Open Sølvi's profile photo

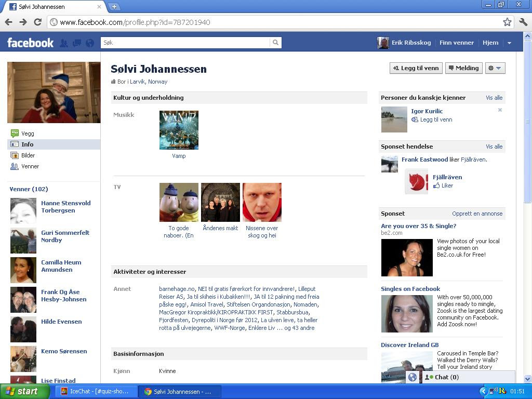[x=54, y=92]
